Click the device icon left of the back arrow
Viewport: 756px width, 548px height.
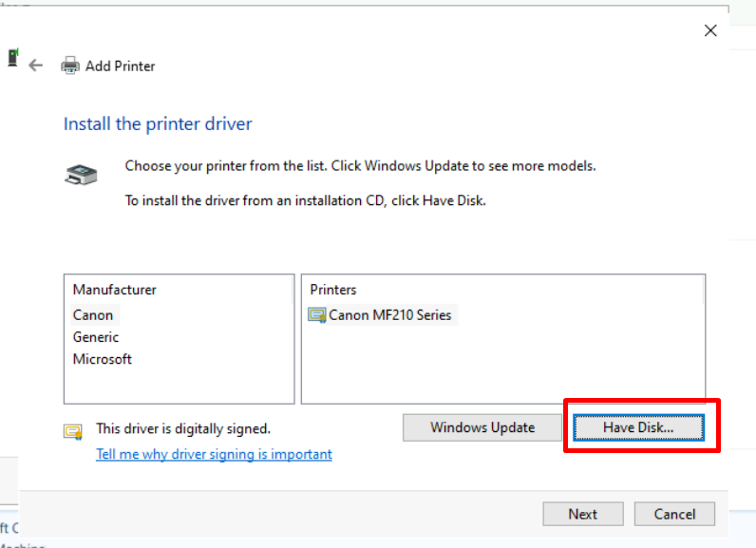click(x=13, y=58)
